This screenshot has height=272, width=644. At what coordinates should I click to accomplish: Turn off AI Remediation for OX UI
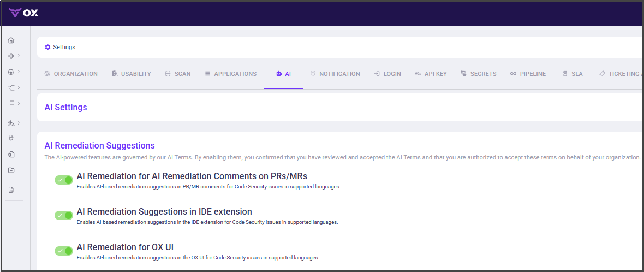(64, 251)
